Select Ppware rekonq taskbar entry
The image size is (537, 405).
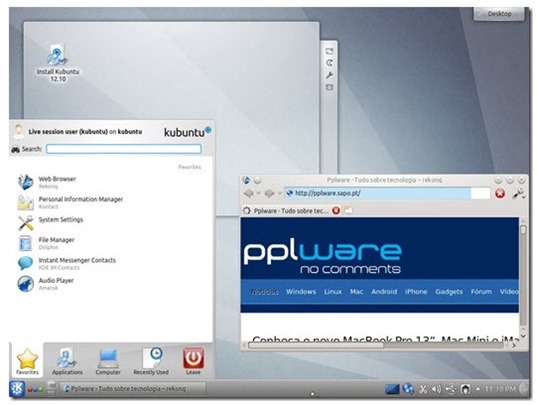point(133,389)
